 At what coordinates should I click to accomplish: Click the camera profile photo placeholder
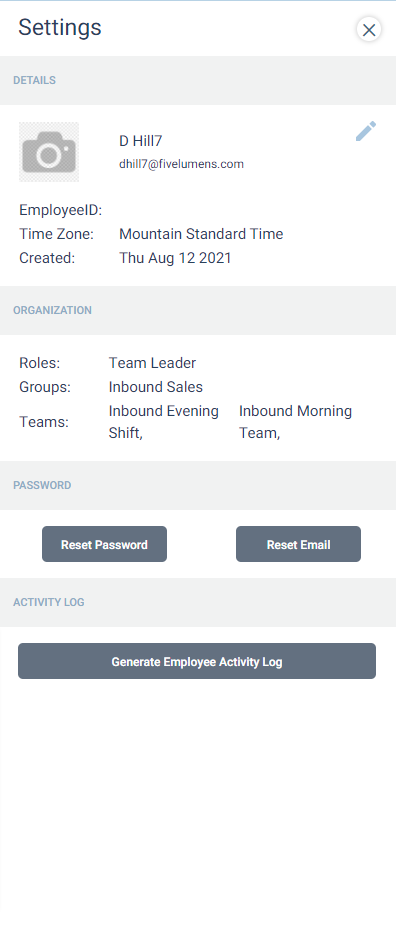tap(49, 152)
